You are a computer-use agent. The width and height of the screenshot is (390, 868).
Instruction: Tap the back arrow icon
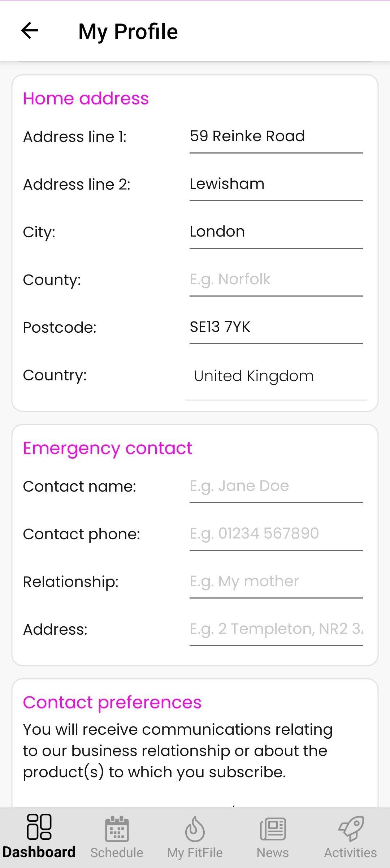(x=30, y=30)
